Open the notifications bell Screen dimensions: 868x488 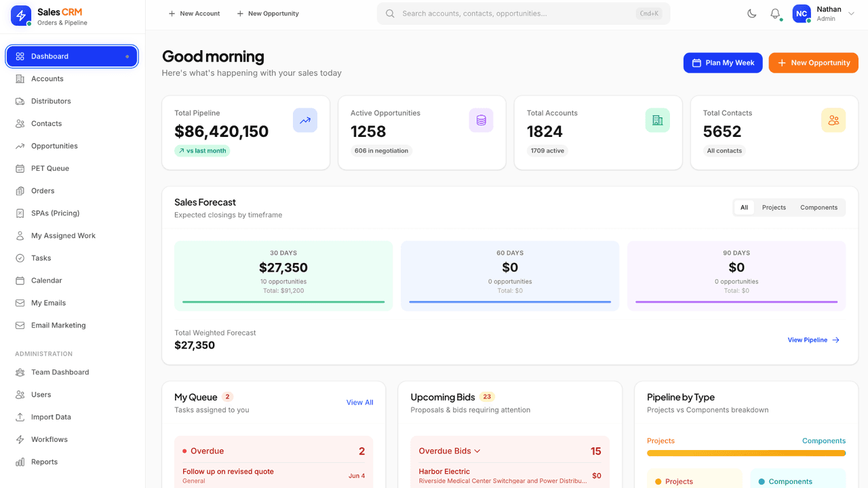(x=775, y=14)
